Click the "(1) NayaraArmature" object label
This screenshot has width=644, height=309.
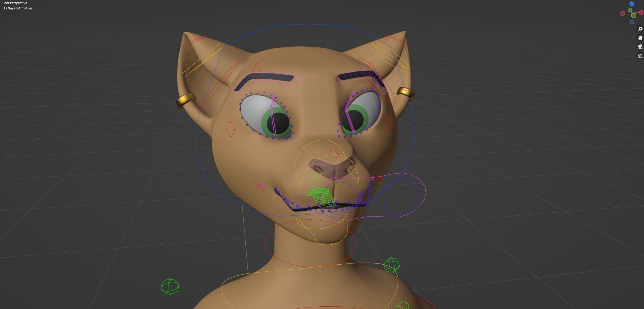(x=17, y=8)
